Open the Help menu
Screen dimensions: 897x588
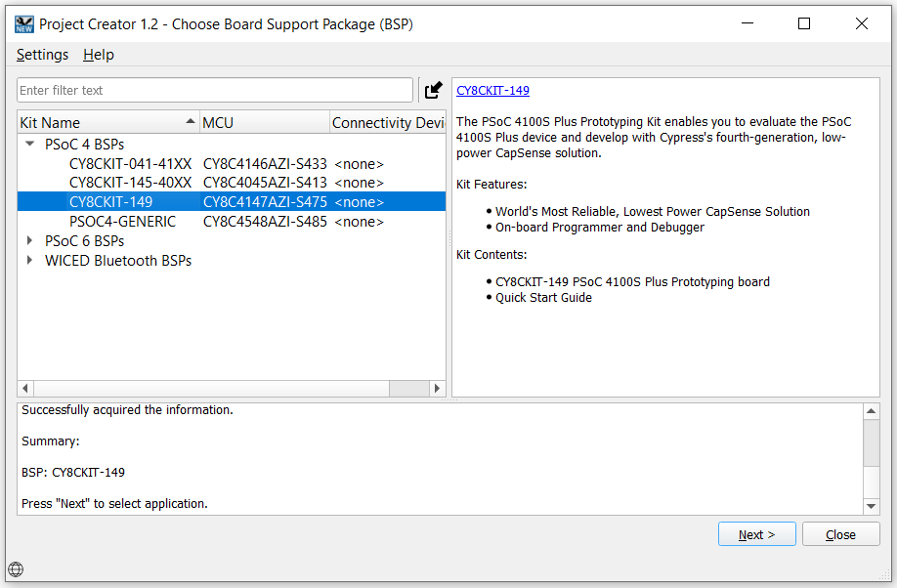pos(99,55)
